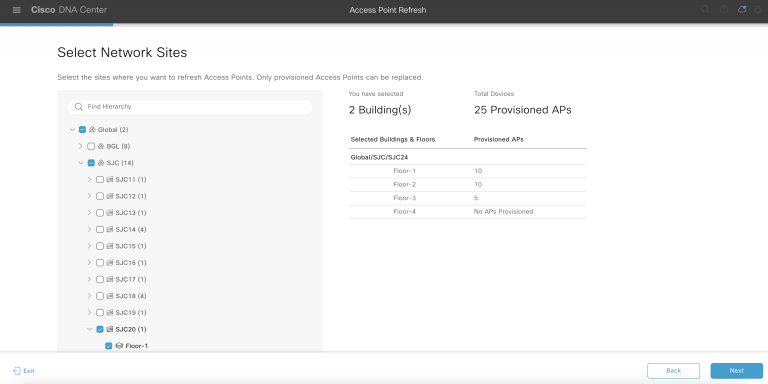Click the SJC15 building icon
Image resolution: width=768 pixels, height=384 pixels.
pos(110,246)
